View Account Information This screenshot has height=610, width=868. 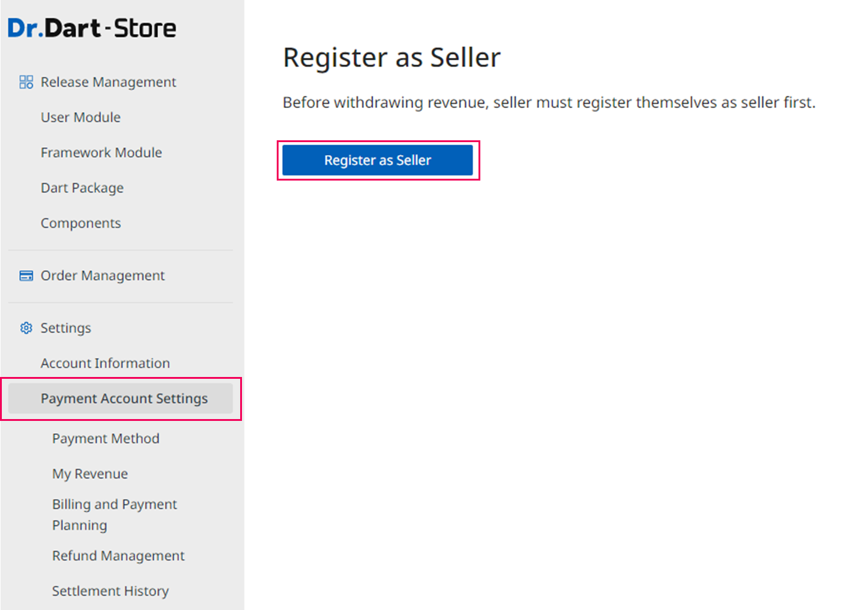pyautogui.click(x=105, y=364)
